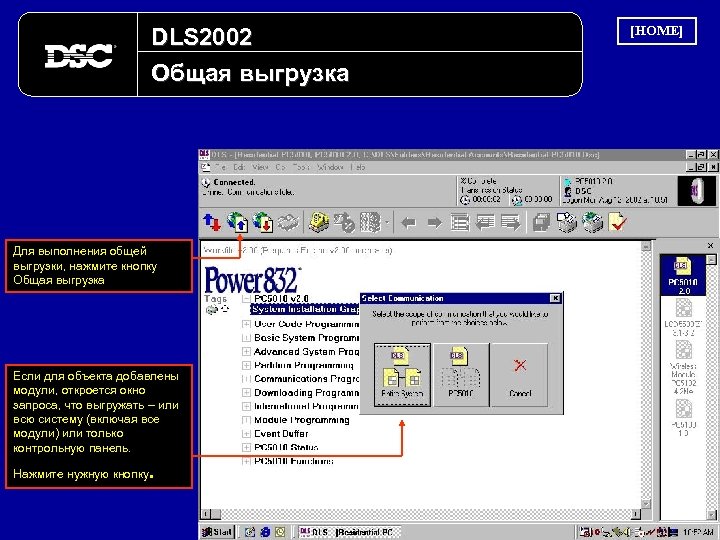Select the PC5010 2.0 module thumbnail

point(683,276)
